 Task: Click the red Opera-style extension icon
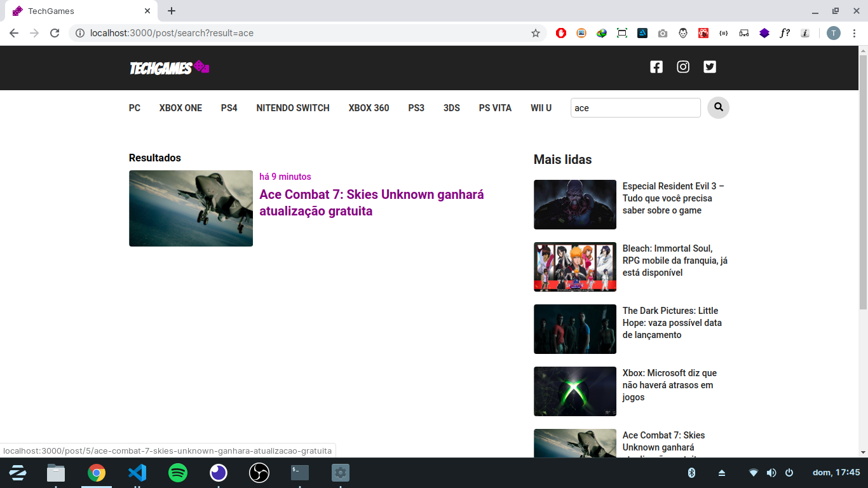pos(561,33)
